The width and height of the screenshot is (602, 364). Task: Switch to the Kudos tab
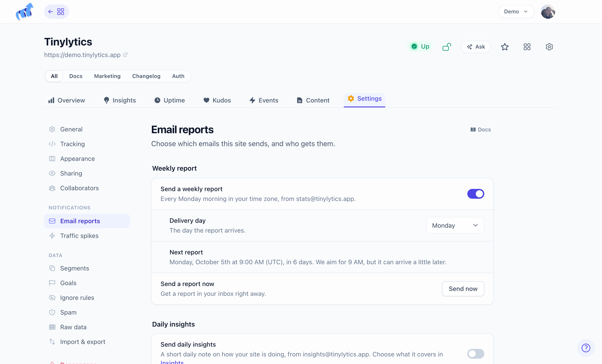tap(217, 100)
